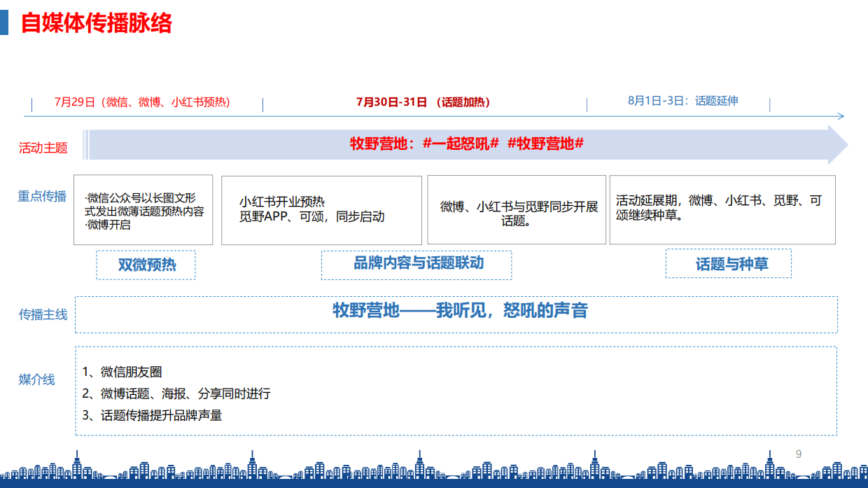Click the dashed label 品牌内容与话题联动
This screenshot has width=868, height=488.
tap(416, 265)
